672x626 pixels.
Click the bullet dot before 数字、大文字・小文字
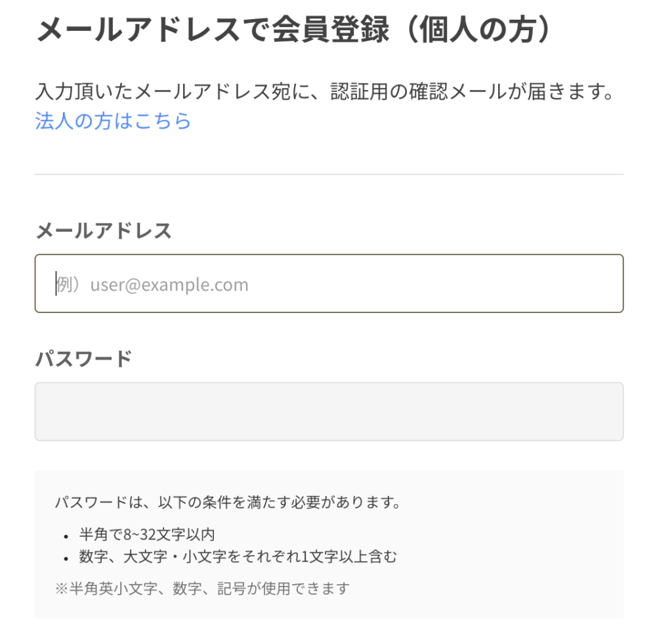(x=66, y=559)
